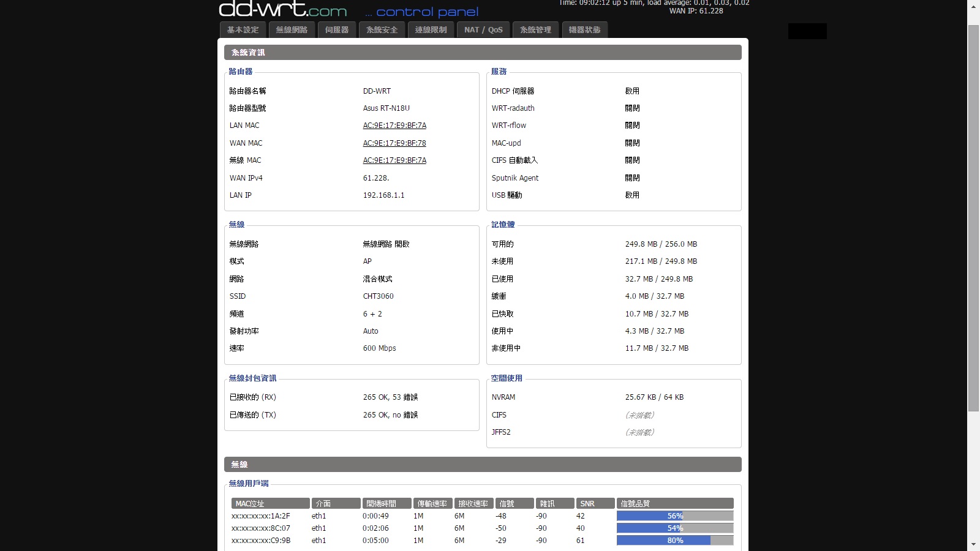This screenshot has width=980, height=551.
Task: Switch to the 無線網路 tab
Action: pyautogui.click(x=292, y=30)
